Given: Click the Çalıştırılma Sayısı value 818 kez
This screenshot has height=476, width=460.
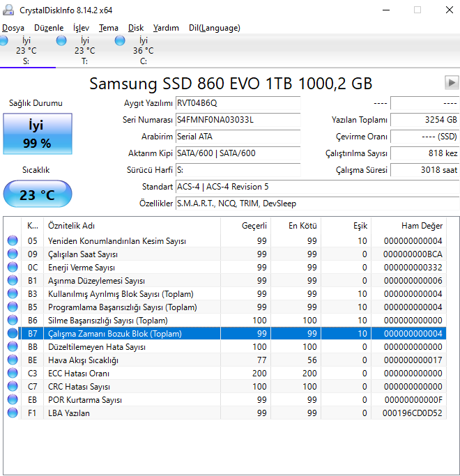Looking at the screenshot, I should [424, 153].
